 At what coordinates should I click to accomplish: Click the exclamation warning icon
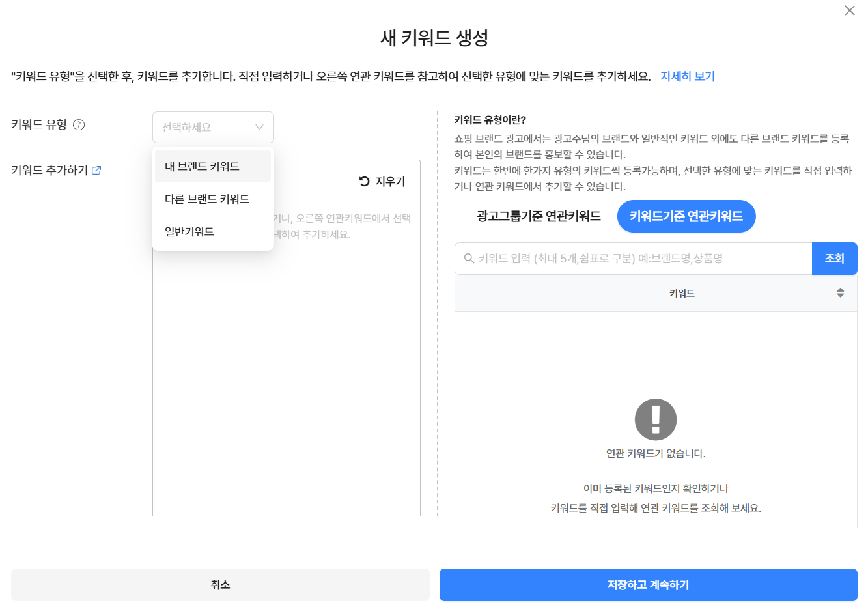656,419
